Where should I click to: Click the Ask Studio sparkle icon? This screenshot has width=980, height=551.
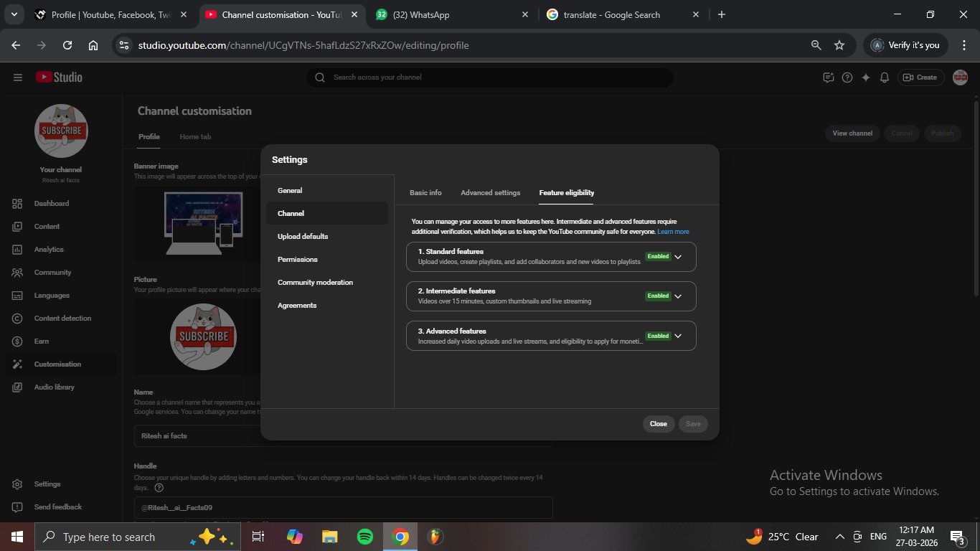tap(866, 77)
